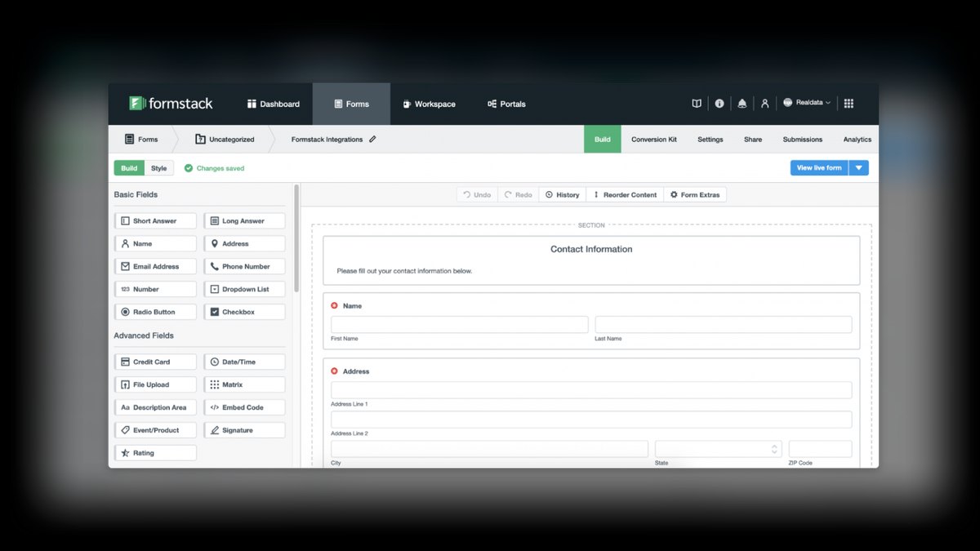Click the Address Line 1 input
This screenshot has width=980, height=551.
point(591,390)
